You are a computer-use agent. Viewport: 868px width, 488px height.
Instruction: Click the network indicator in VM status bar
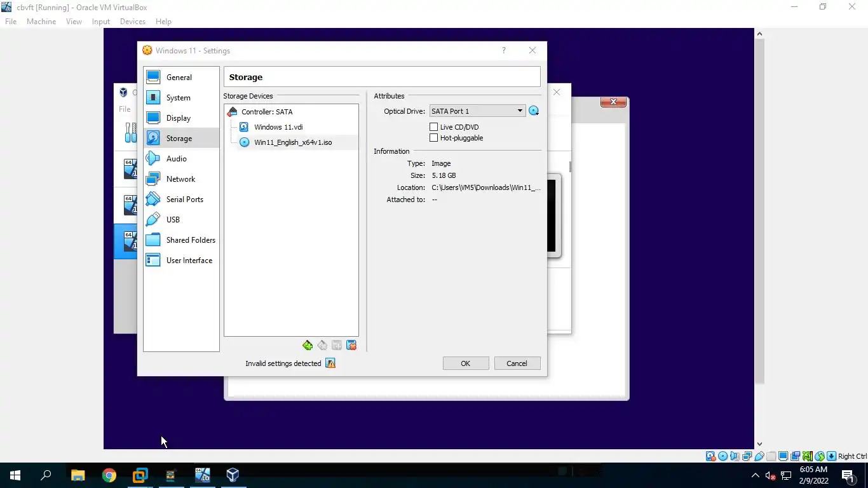[x=747, y=456]
